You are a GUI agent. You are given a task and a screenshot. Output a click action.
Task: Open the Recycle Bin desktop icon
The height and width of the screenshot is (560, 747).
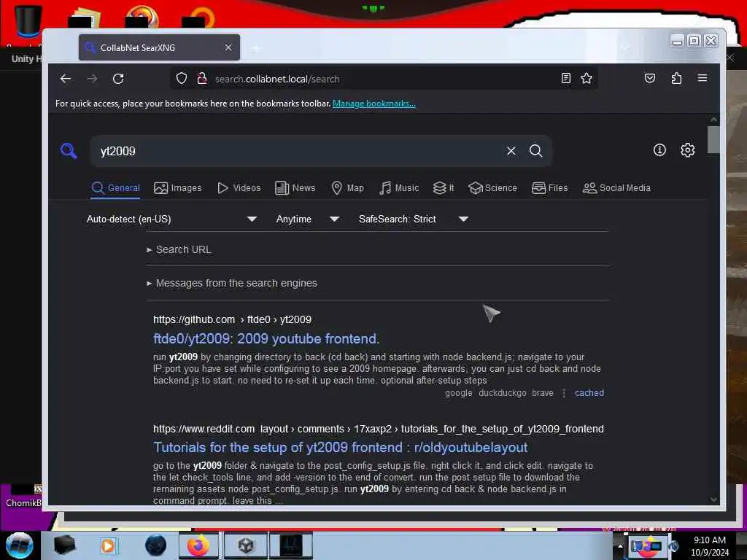27,21
